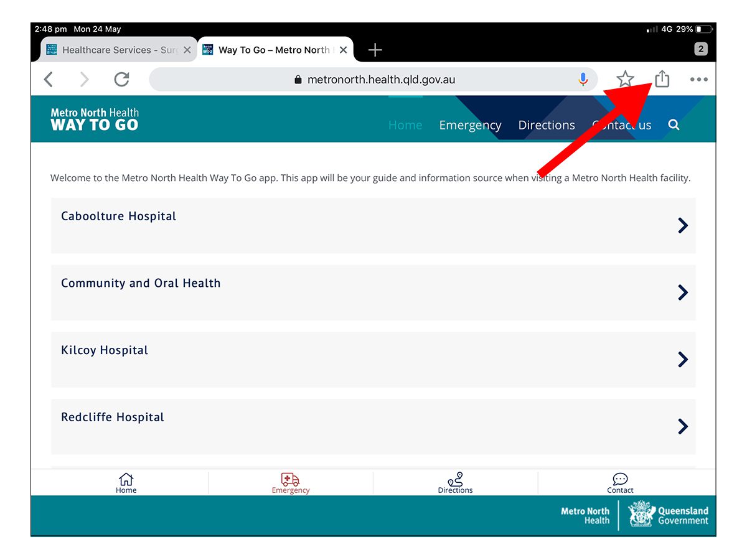Open Emergency in the top navigation

pos(470,126)
